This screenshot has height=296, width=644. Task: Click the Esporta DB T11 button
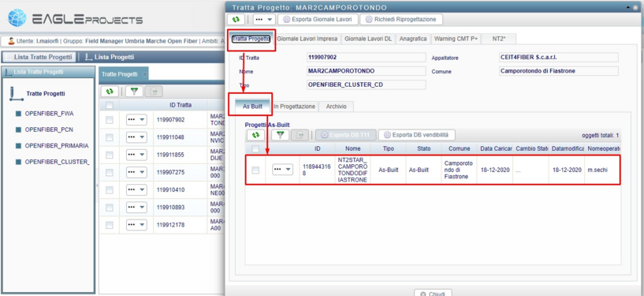click(x=346, y=135)
